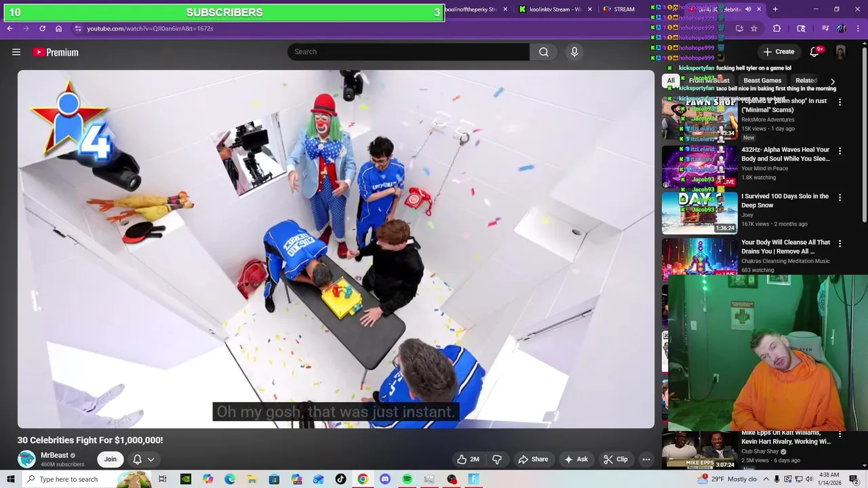
Task: Select the Related chip
Action: tap(806, 81)
